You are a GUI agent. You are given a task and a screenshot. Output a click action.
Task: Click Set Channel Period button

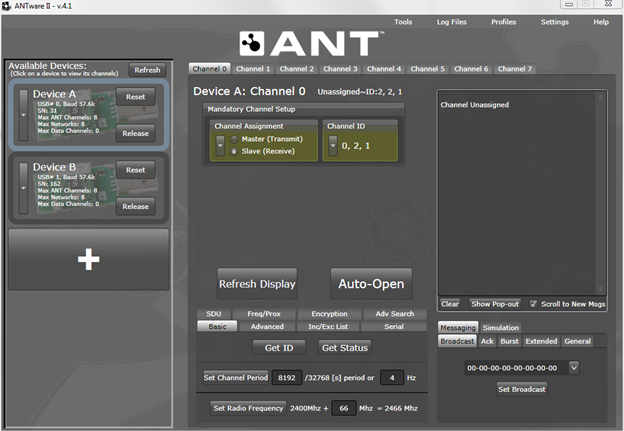pyautogui.click(x=236, y=378)
